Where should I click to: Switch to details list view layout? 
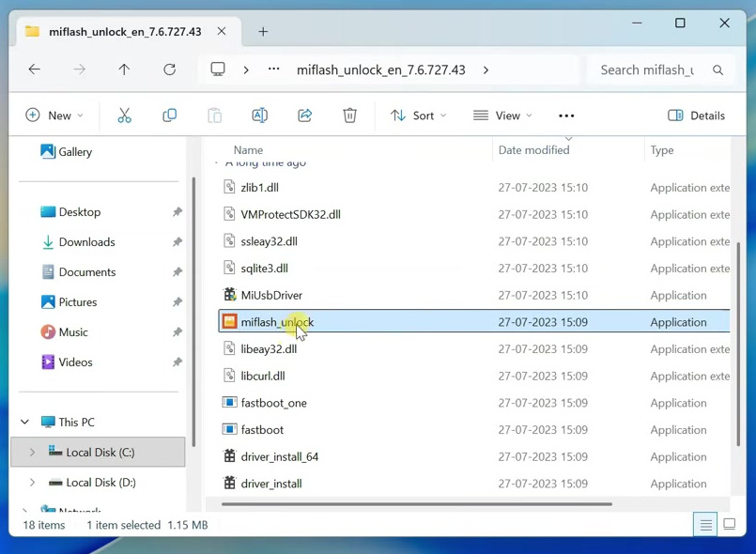tap(705, 525)
